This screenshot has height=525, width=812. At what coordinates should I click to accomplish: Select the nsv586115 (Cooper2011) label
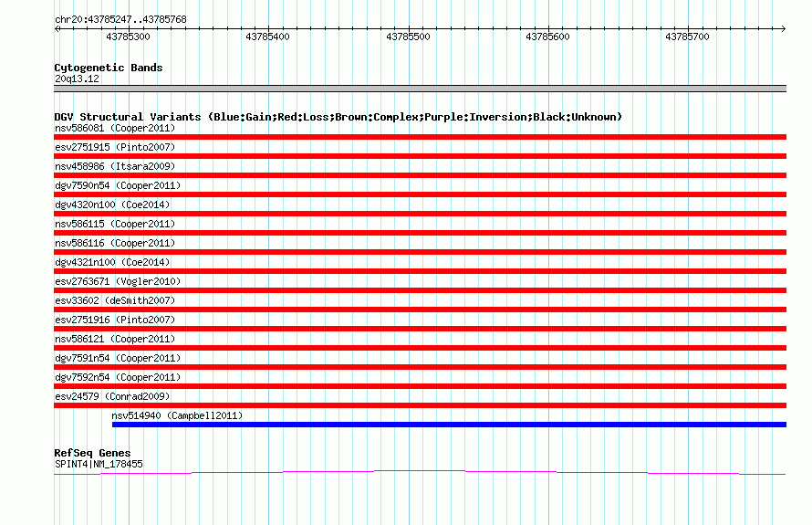coord(115,224)
